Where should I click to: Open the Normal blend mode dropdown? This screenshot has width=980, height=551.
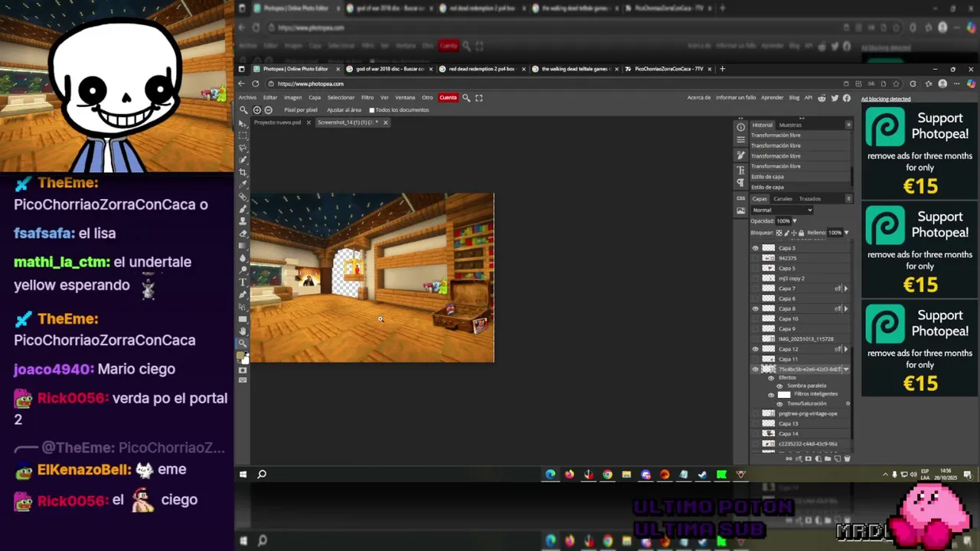[782, 210]
